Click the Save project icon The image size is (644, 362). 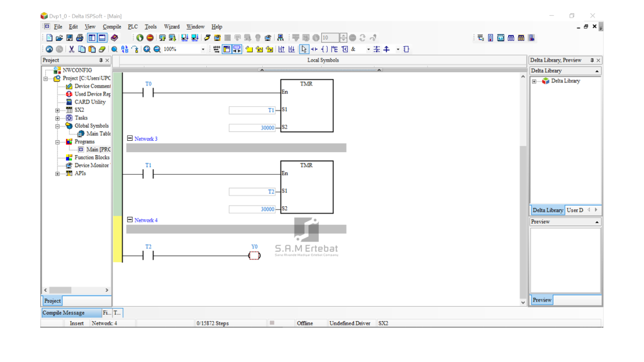(x=69, y=38)
